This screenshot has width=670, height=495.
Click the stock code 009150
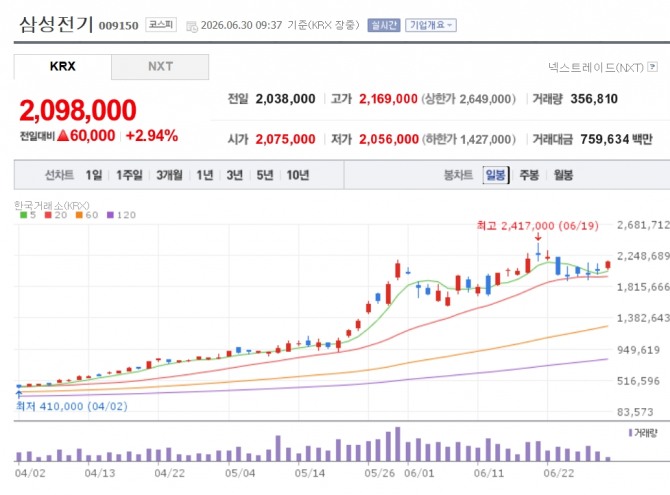coord(118,26)
